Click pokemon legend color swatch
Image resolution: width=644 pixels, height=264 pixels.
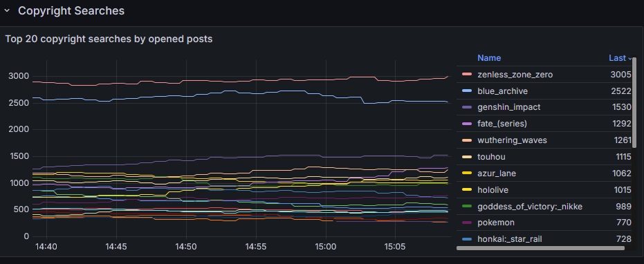coord(466,223)
